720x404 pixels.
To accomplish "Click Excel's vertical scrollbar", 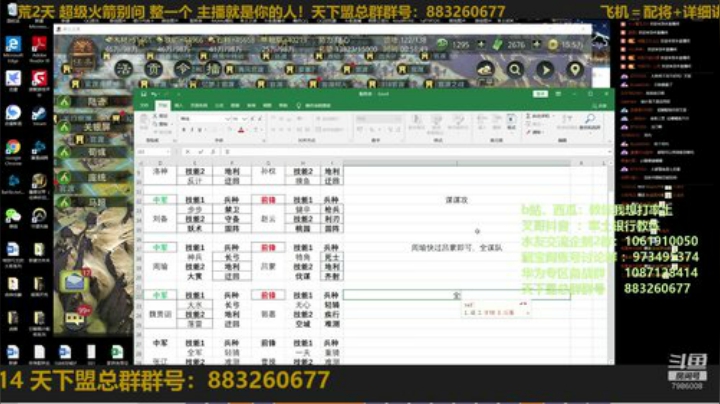I will click(x=611, y=262).
